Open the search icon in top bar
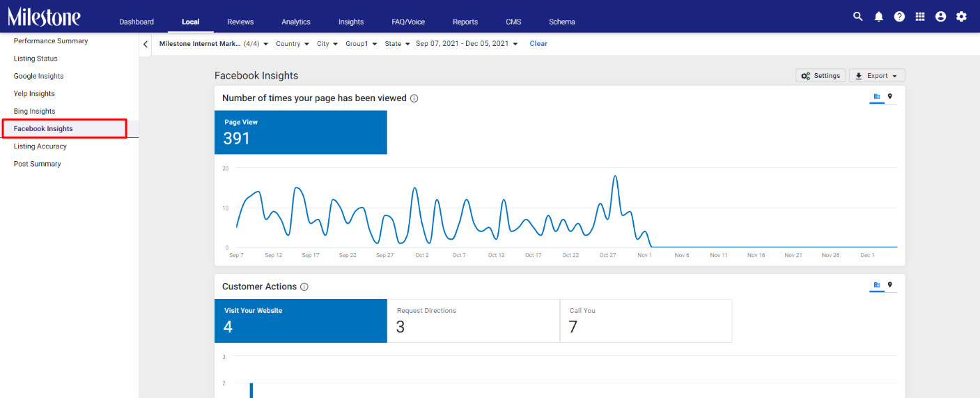 click(x=857, y=17)
